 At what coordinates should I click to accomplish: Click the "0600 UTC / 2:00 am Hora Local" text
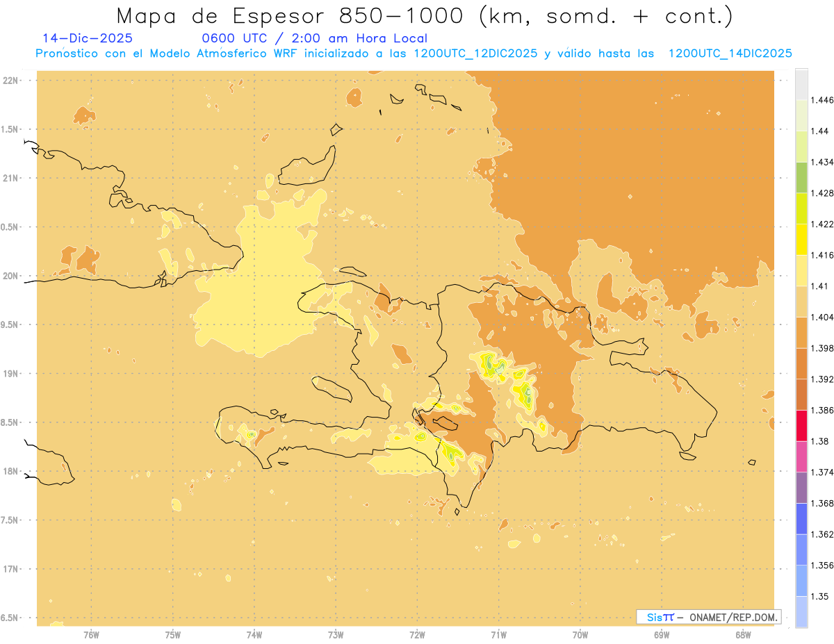coord(314,38)
